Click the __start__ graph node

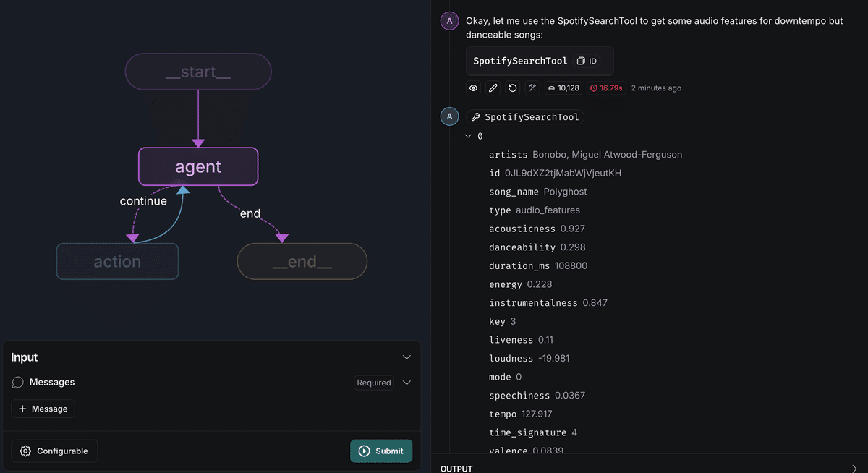tap(198, 72)
